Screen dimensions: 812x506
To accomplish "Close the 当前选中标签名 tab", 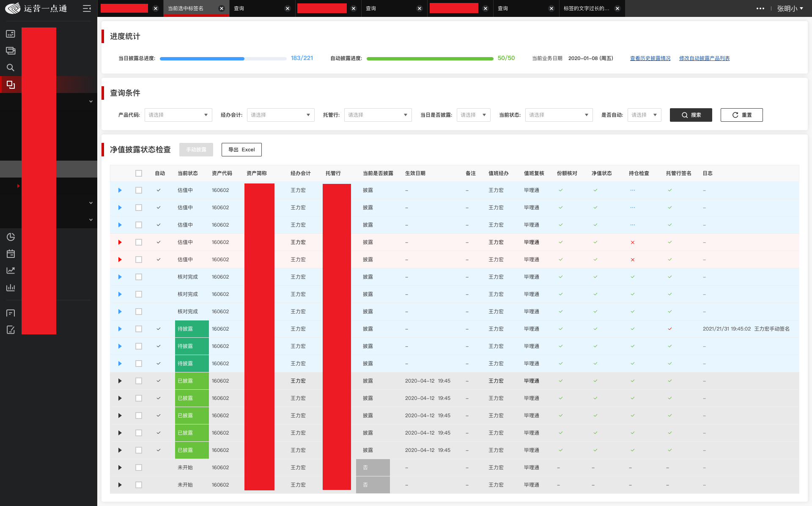I will 222,8.
